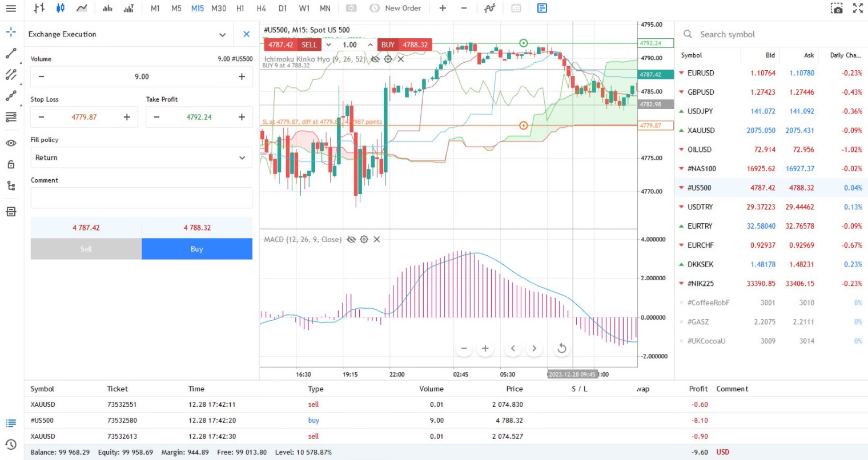The width and height of the screenshot is (868, 460).
Task: Switch chart to candlestick display
Action: point(61,8)
